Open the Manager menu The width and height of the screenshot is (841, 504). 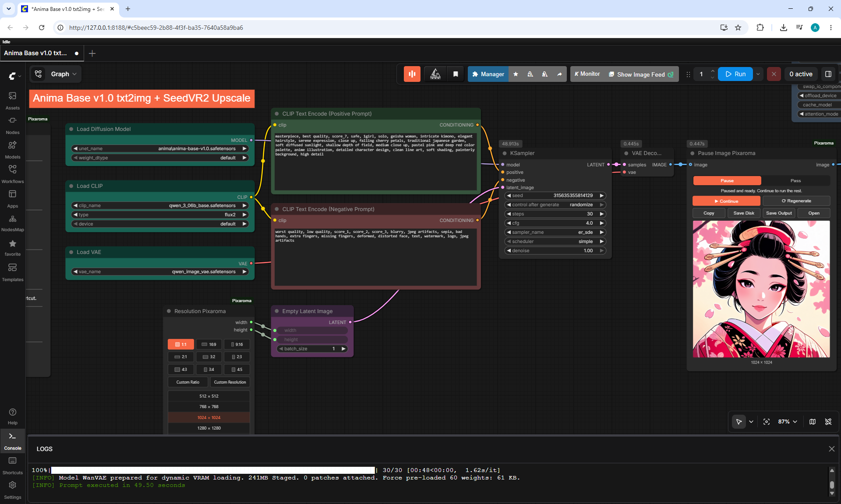tap(488, 74)
